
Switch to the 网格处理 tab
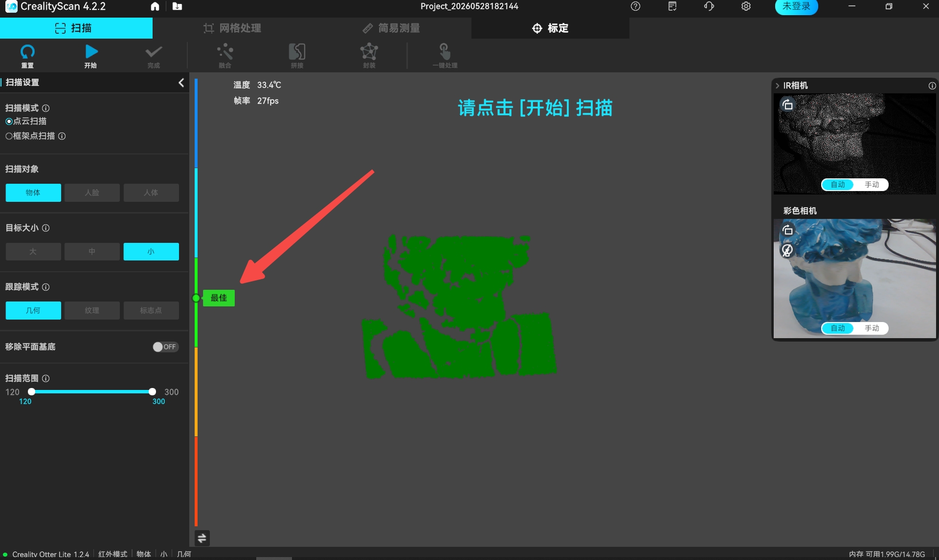232,28
